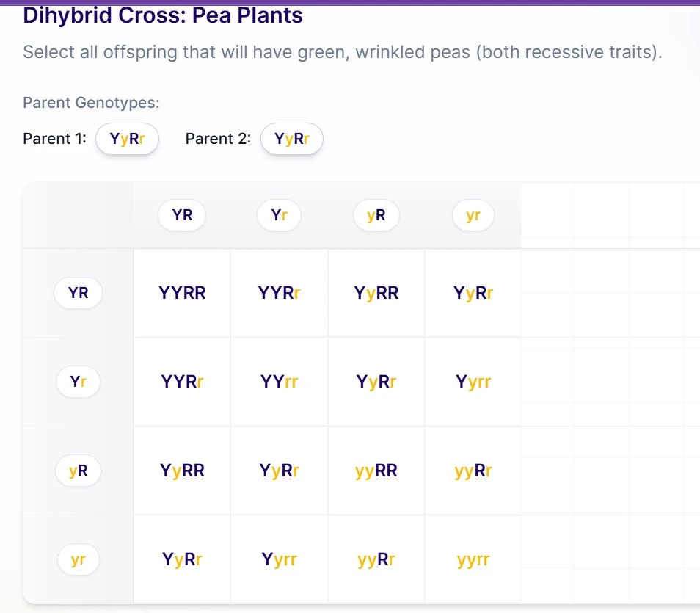Toggle the yyRR offspring cell

pyautogui.click(x=376, y=470)
